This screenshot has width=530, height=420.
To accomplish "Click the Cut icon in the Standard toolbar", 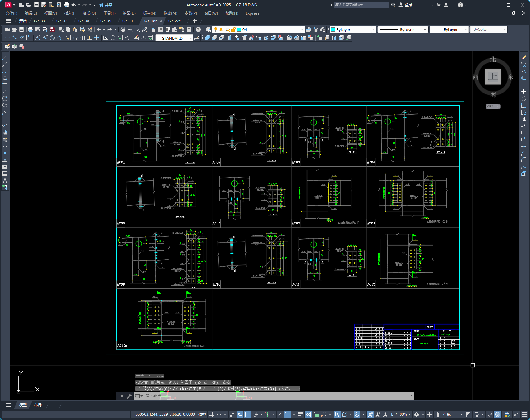I will click(x=61, y=29).
